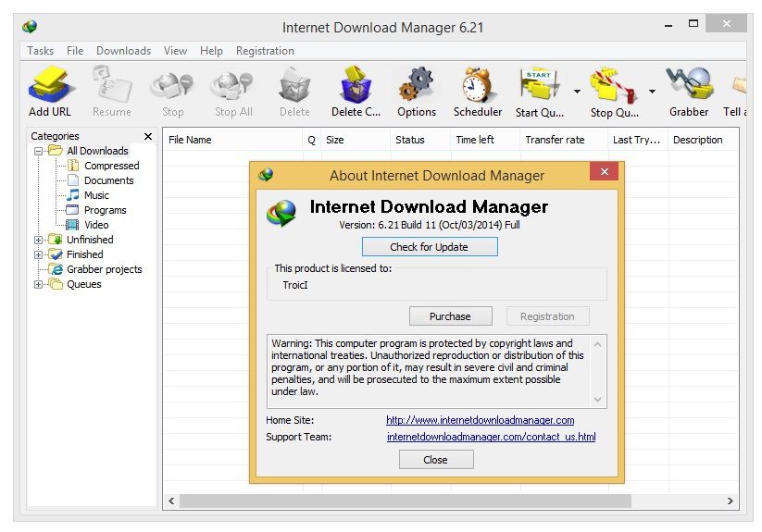The width and height of the screenshot is (762, 532).
Task: Select the All Downloads category
Action: 97,151
